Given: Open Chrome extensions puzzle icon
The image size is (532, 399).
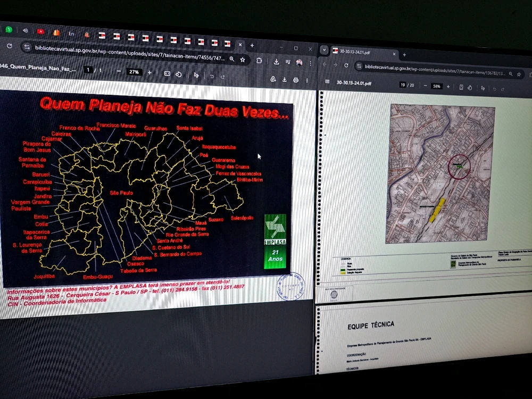Looking at the screenshot, I should [x=259, y=61].
